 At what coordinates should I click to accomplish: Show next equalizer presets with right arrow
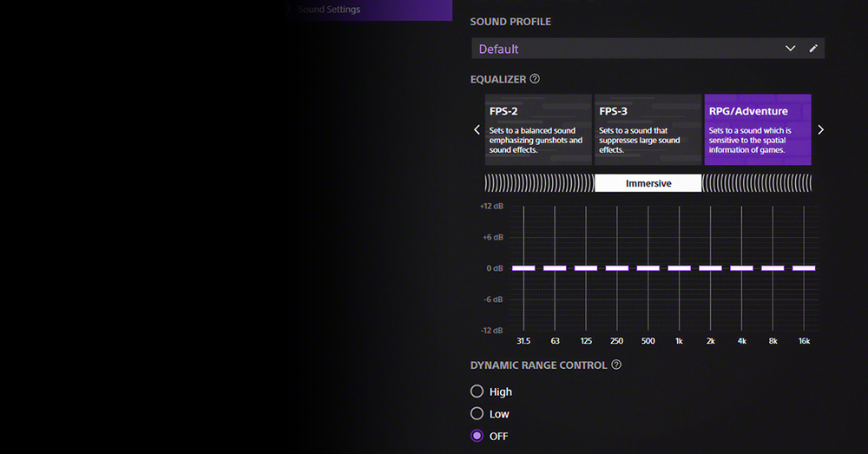(820, 130)
